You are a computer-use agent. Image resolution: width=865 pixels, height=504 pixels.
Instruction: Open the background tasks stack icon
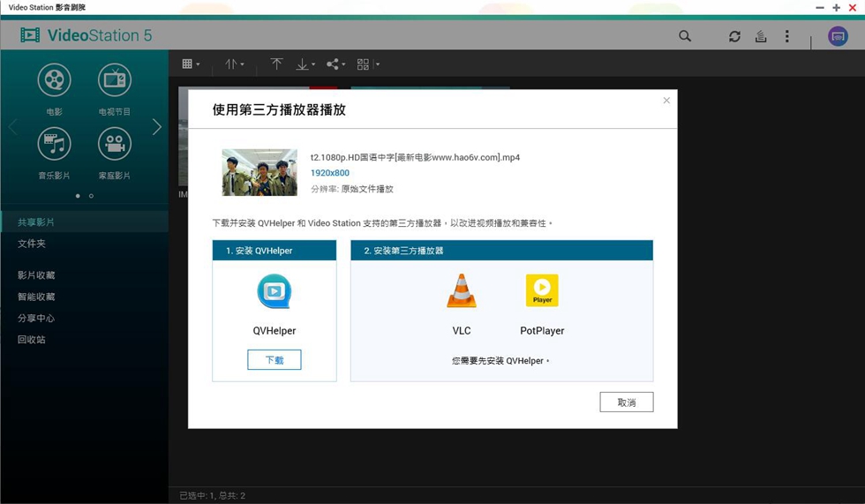(x=761, y=36)
